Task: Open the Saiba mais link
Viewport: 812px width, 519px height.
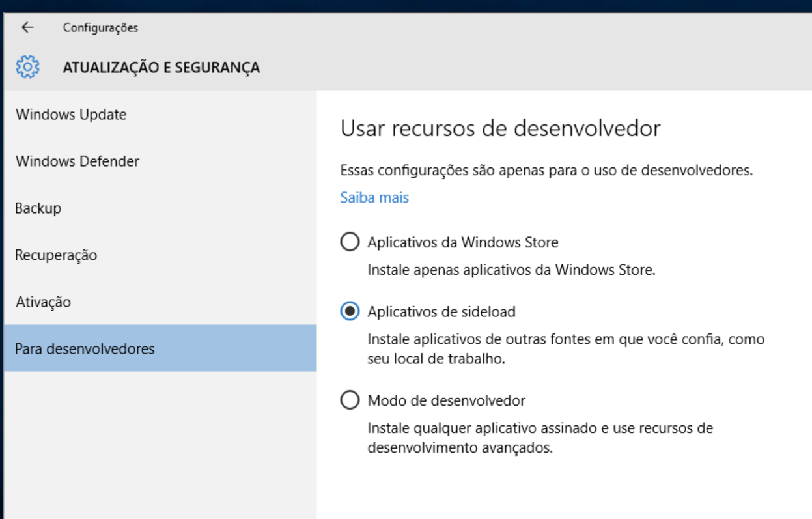Action: pos(374,197)
